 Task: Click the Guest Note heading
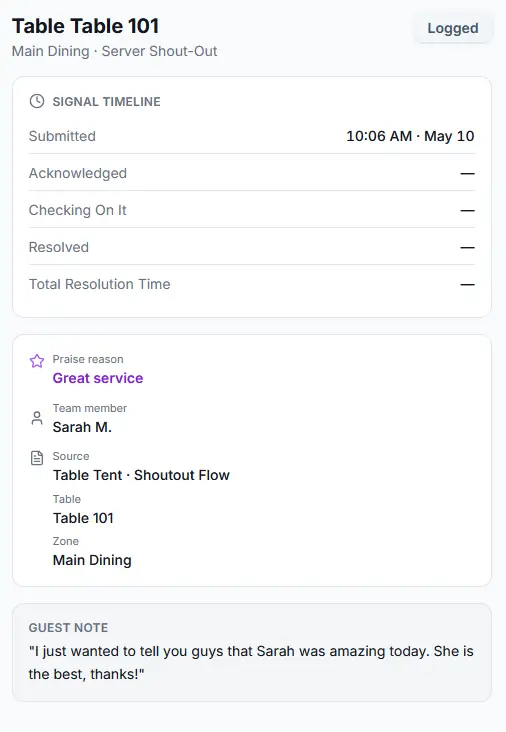coord(68,627)
